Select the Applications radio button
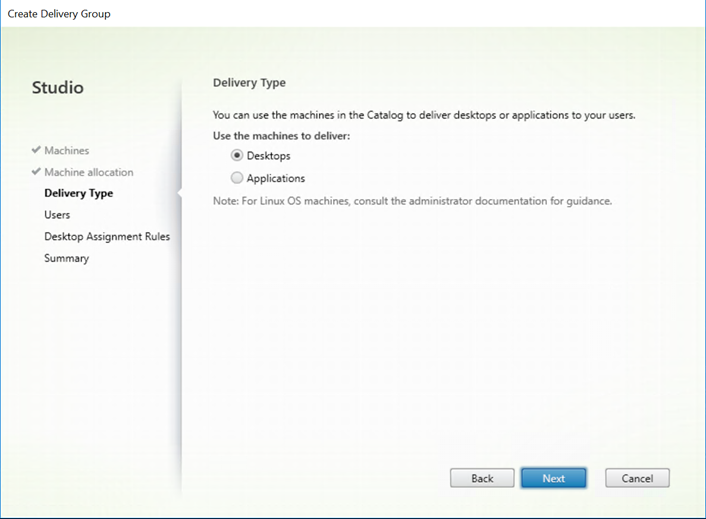706x519 pixels. pyautogui.click(x=237, y=178)
